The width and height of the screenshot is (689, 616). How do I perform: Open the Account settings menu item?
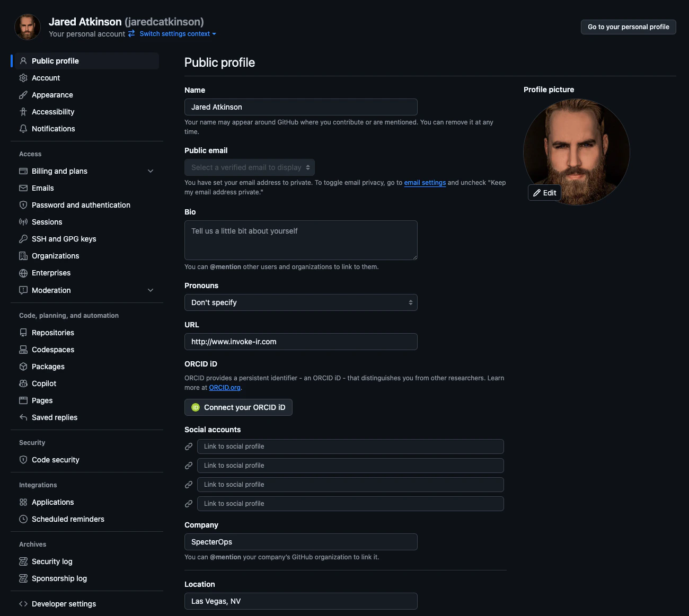(x=46, y=78)
